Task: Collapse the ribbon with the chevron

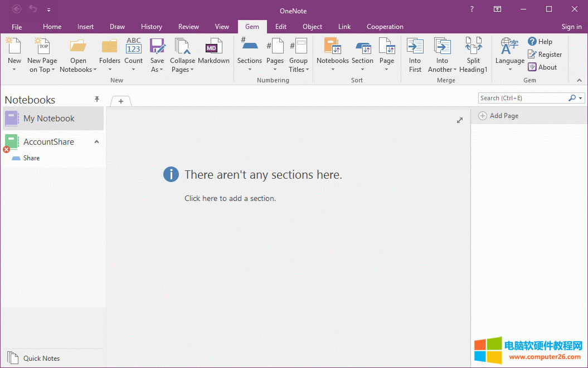Action: [x=579, y=81]
